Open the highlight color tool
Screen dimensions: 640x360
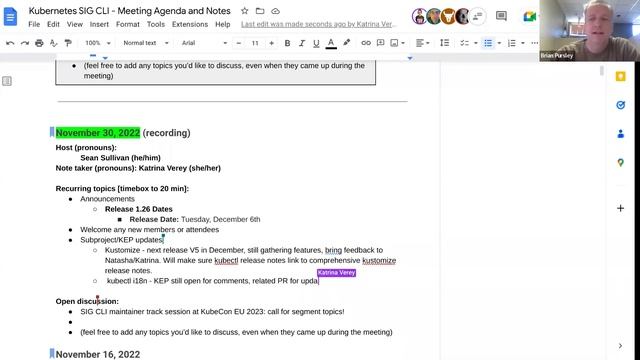point(347,43)
